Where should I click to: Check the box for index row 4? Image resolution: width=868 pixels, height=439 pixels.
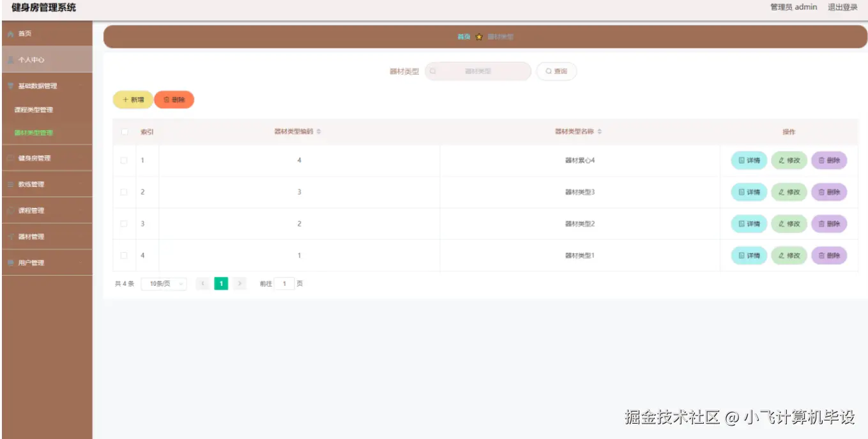tap(124, 256)
